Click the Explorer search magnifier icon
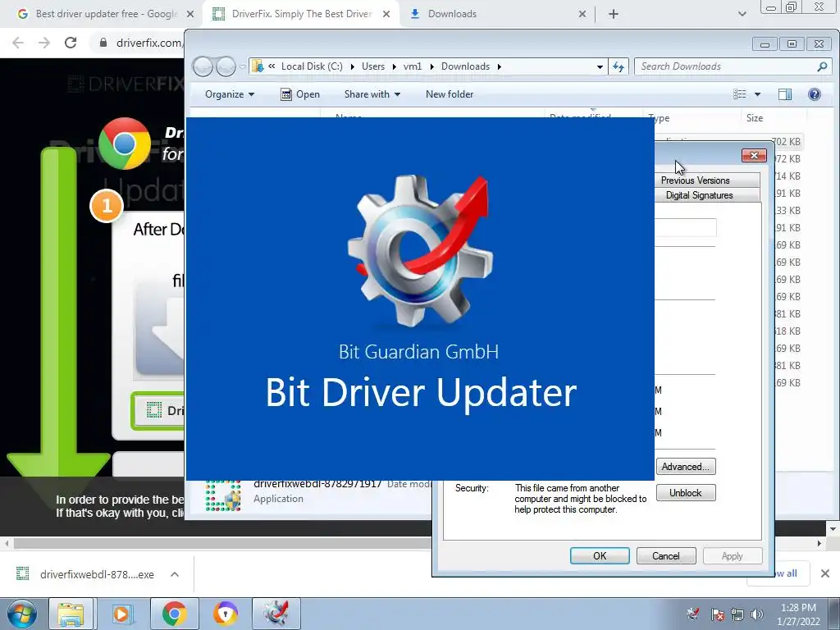Viewport: 840px width, 630px height. [x=822, y=66]
